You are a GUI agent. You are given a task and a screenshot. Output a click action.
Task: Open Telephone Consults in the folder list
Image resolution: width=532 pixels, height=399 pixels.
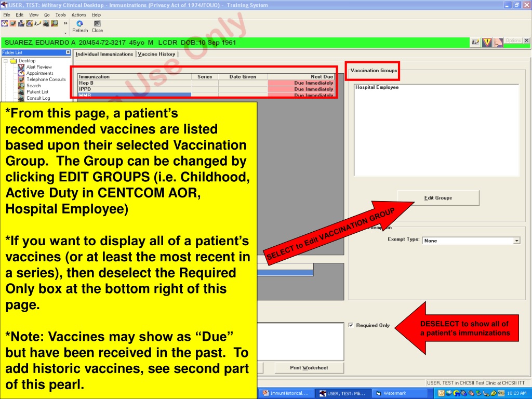(46, 79)
